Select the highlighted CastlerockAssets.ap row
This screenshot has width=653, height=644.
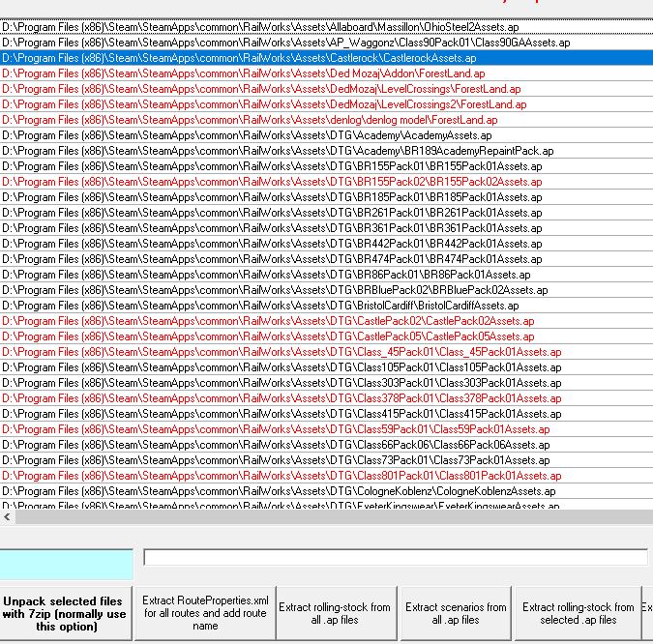327,58
